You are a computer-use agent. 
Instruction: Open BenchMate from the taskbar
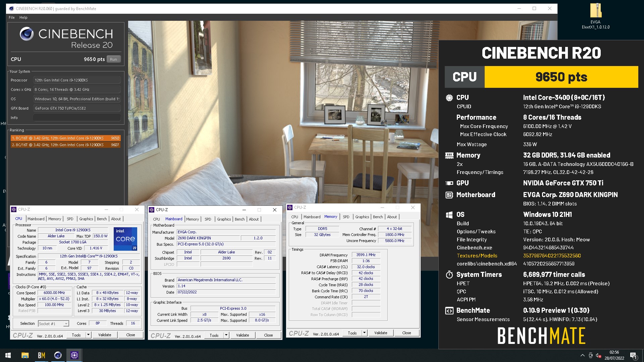[42, 355]
